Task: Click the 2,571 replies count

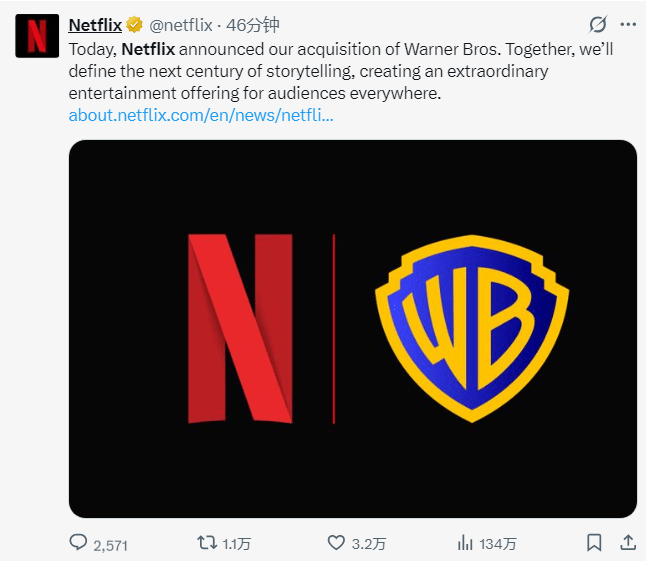Action: (x=111, y=544)
